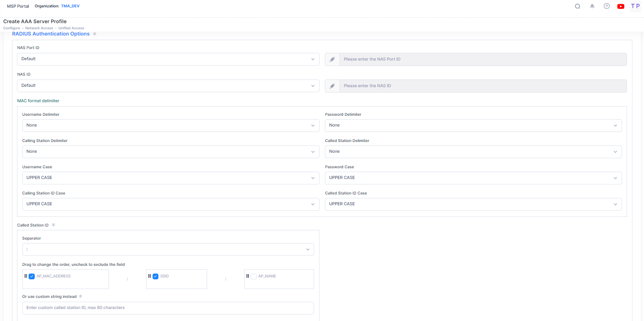Click the TMA_DEV organization link
Screen dimensions: 644x321
click(70, 6)
